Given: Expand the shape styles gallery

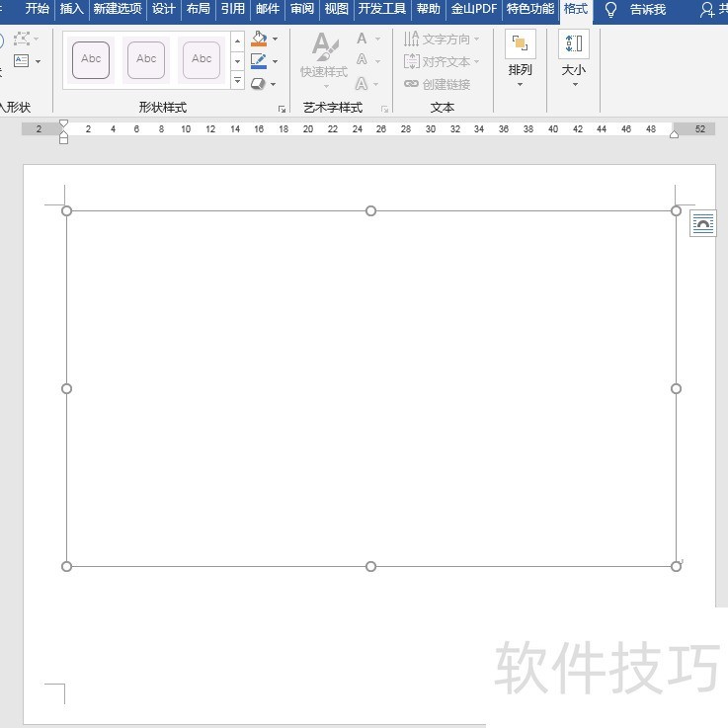Looking at the screenshot, I should 237,80.
